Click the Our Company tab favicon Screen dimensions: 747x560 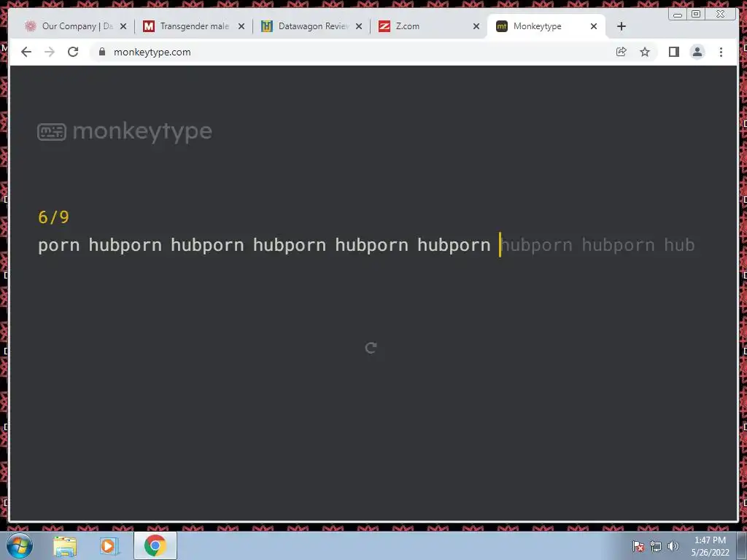pyautogui.click(x=31, y=26)
